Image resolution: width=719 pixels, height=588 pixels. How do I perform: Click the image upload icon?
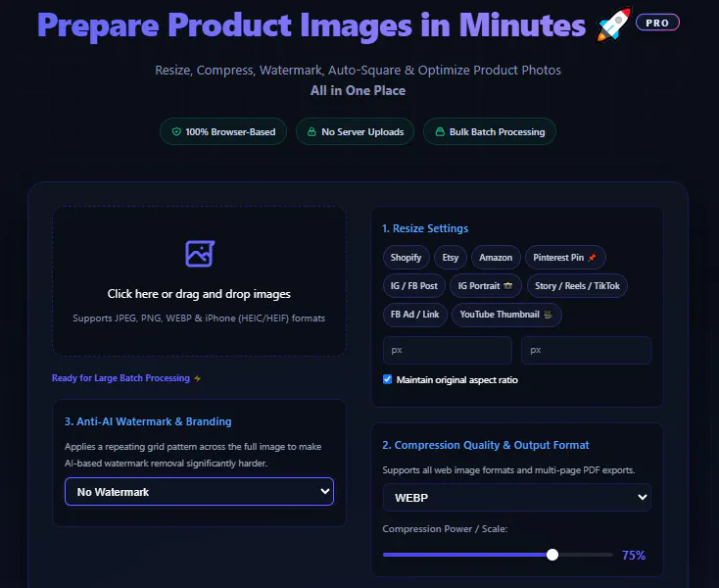pyautogui.click(x=200, y=254)
